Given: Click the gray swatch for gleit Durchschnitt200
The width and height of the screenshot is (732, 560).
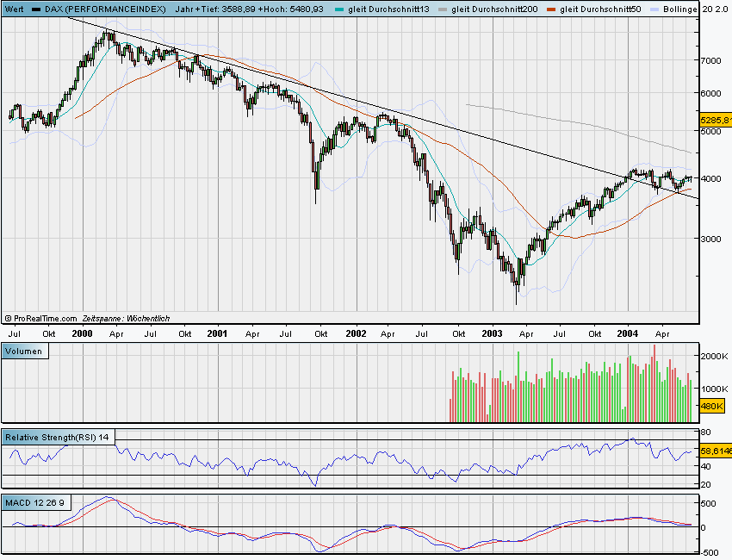Looking at the screenshot, I should pyautogui.click(x=443, y=9).
